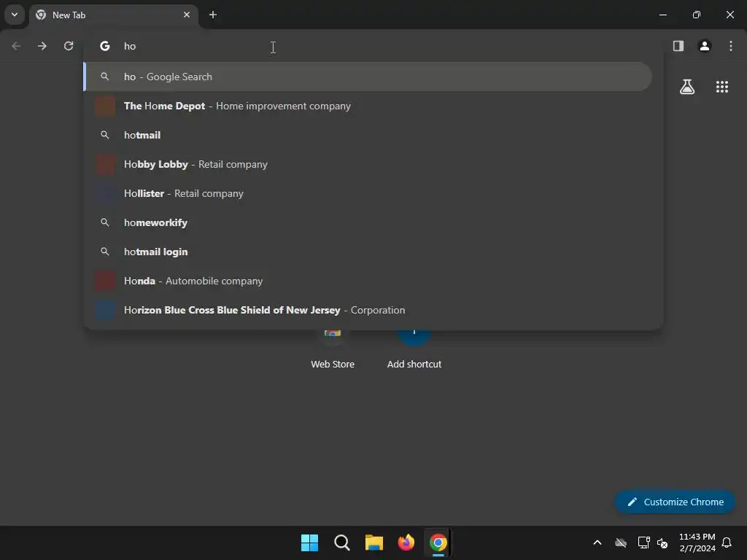747x560 pixels.
Task: Open Chrome's three-dot menu
Action: coord(731,46)
